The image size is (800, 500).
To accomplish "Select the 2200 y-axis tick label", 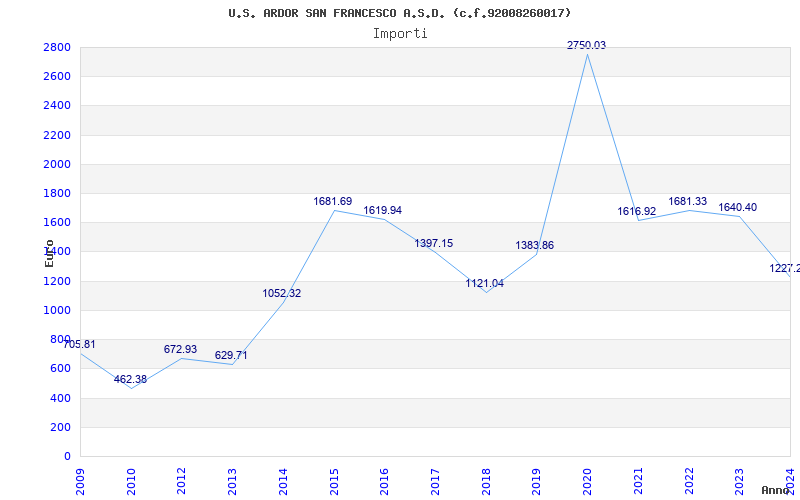I will pos(57,135).
